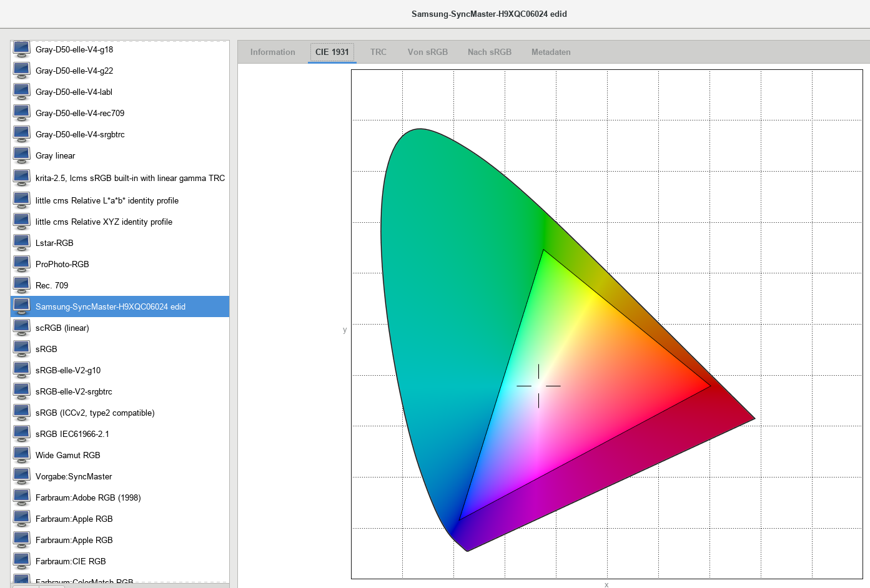Image resolution: width=870 pixels, height=588 pixels.
Task: Choose the scRGB (linear) profile
Action: 120,328
